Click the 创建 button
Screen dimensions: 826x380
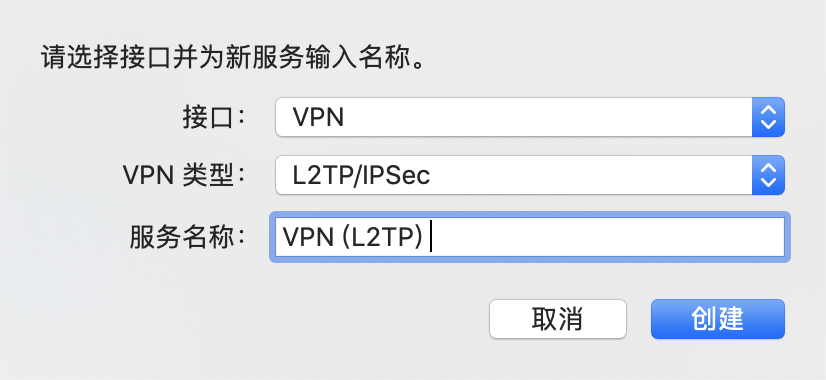coord(717,319)
